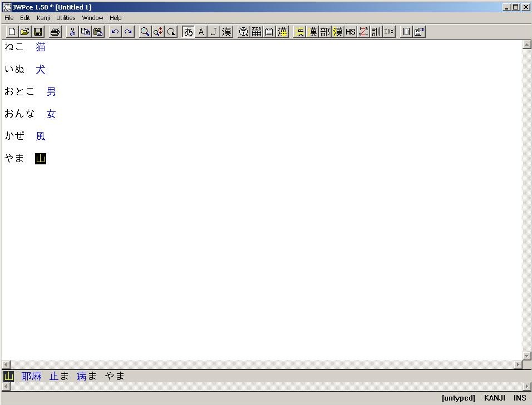532x405 pixels.
Task: Click the document's vertical scrollbar down arrow
Action: (x=526, y=356)
